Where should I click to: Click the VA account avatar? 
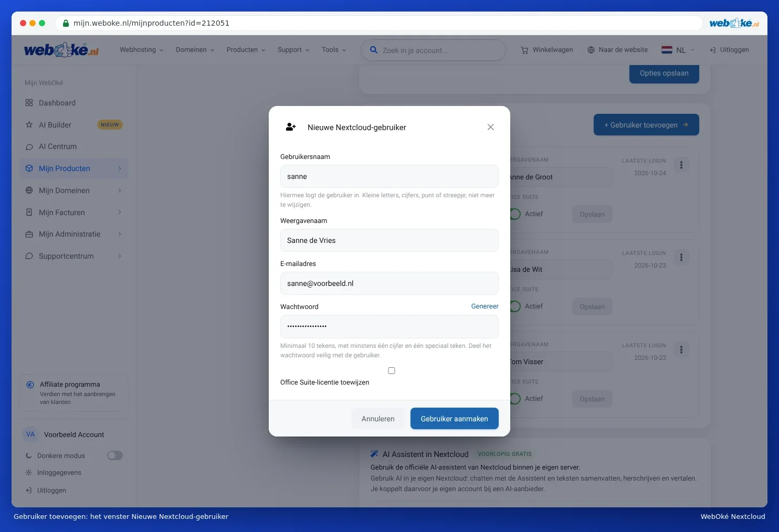tap(30, 434)
